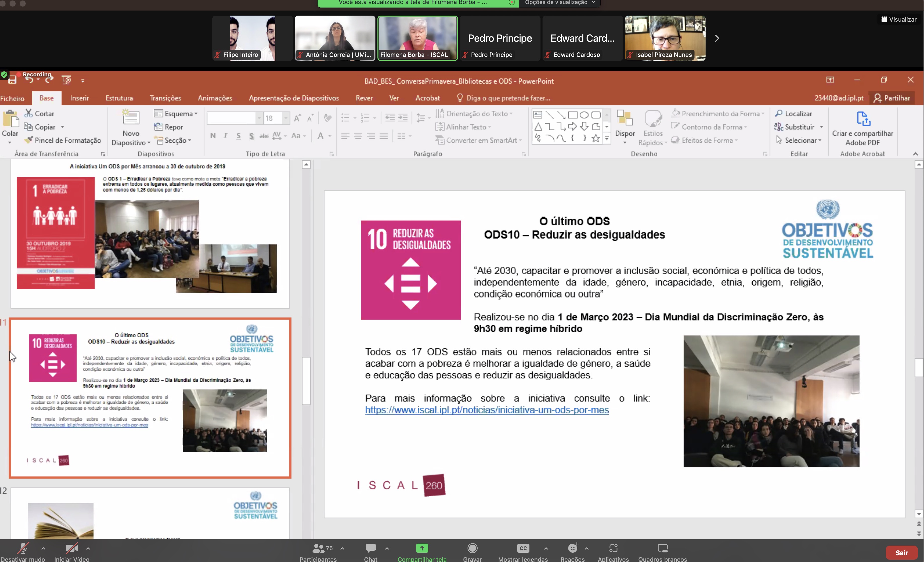Decrease list indent level icon
The width and height of the screenshot is (924, 562).
390,118
